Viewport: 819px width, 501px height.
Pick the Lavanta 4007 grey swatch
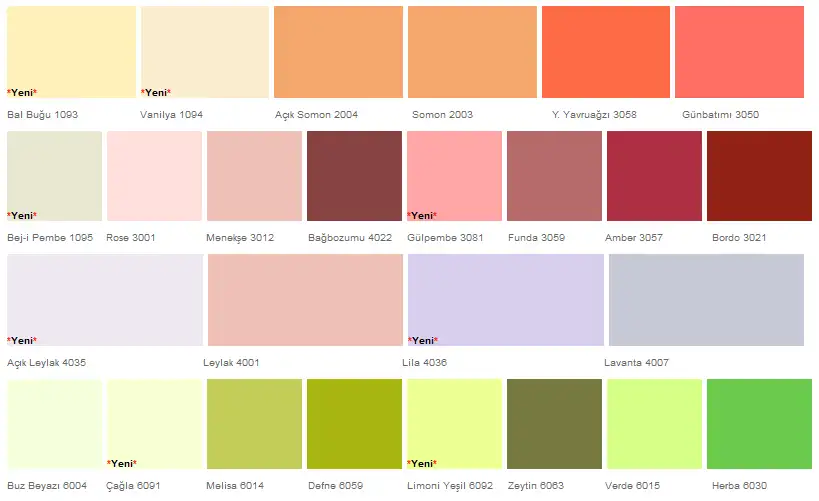(706, 300)
